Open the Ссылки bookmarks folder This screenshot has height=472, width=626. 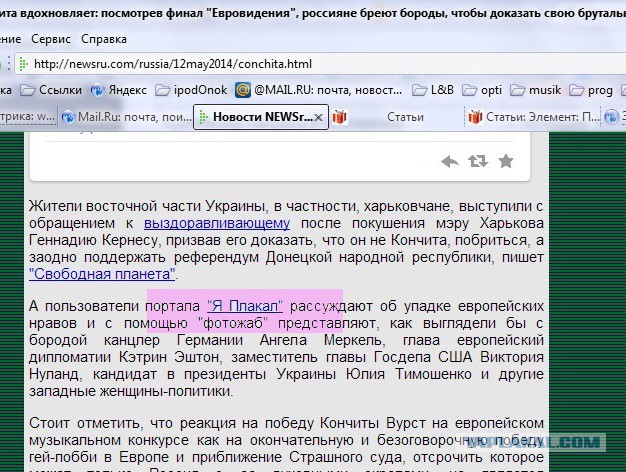pyautogui.click(x=51, y=90)
